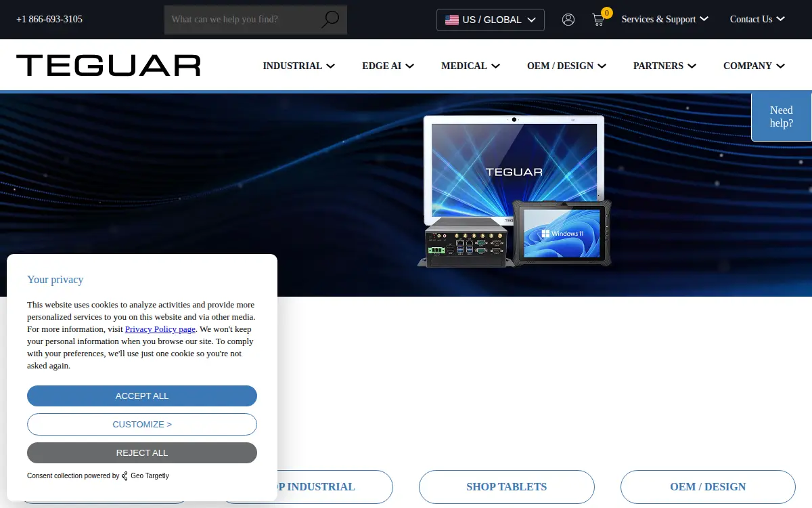Click the Geo Targetly logo icon

point(125,476)
